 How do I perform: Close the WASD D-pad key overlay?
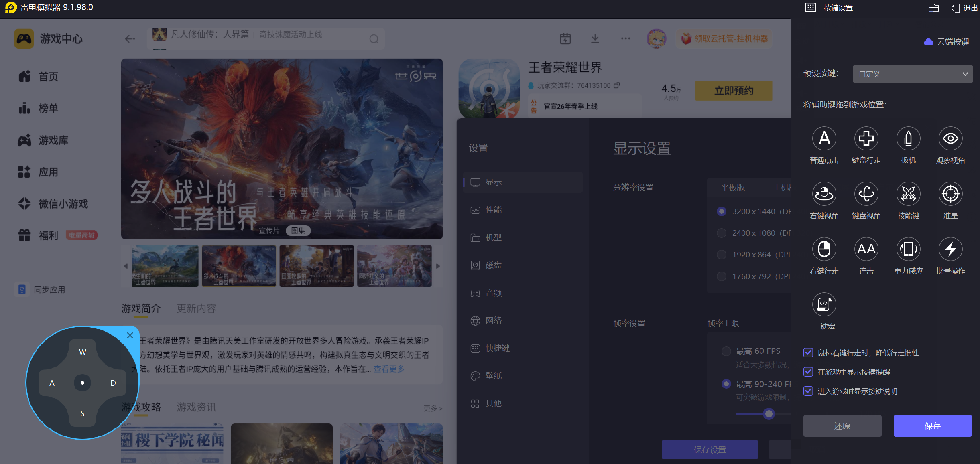coord(130,335)
